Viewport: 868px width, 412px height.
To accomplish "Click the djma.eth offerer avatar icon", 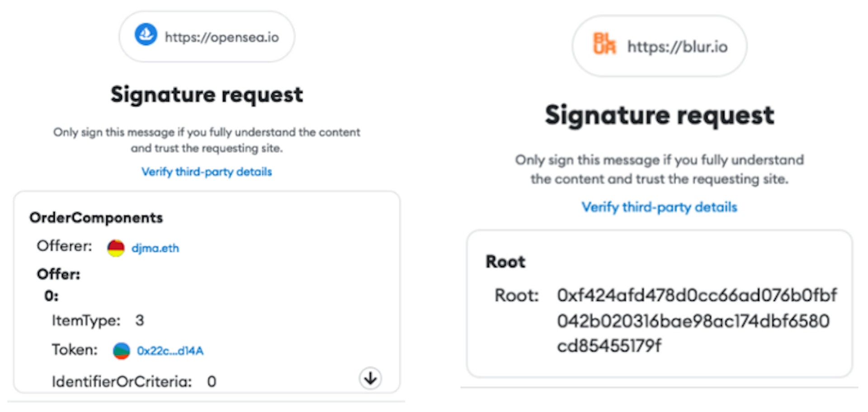I will point(116,248).
